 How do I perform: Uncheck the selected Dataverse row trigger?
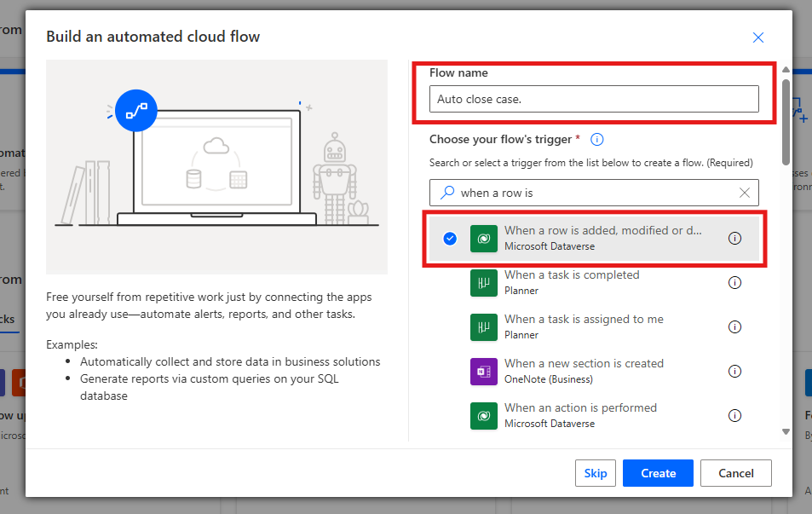450,239
